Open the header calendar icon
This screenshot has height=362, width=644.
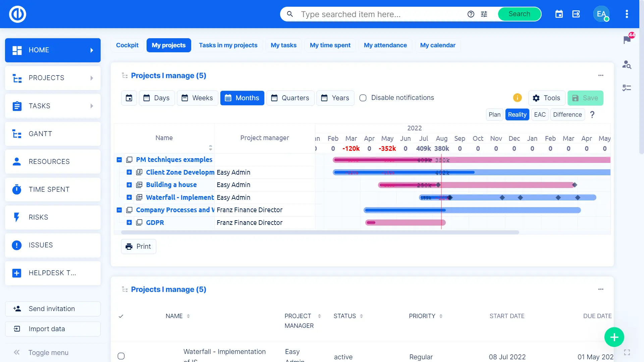(559, 14)
